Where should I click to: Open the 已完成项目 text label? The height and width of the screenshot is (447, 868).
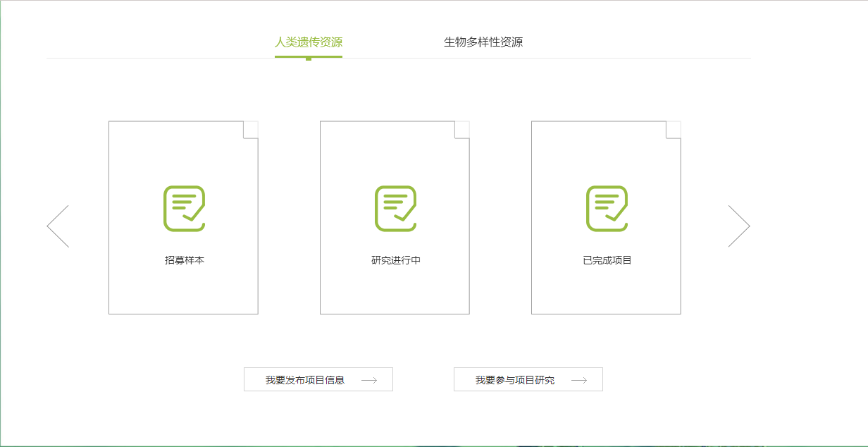(x=607, y=260)
